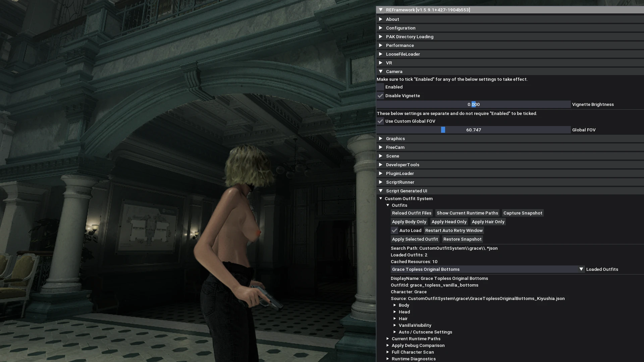Viewport: 644px width, 362px height.
Task: Expand the About section arrow
Action: click(x=381, y=19)
